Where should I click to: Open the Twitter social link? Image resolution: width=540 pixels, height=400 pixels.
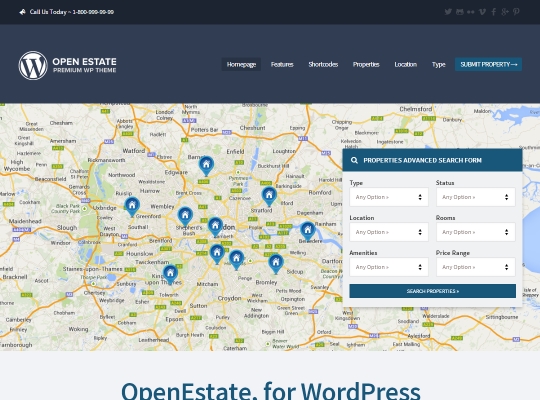click(x=448, y=12)
